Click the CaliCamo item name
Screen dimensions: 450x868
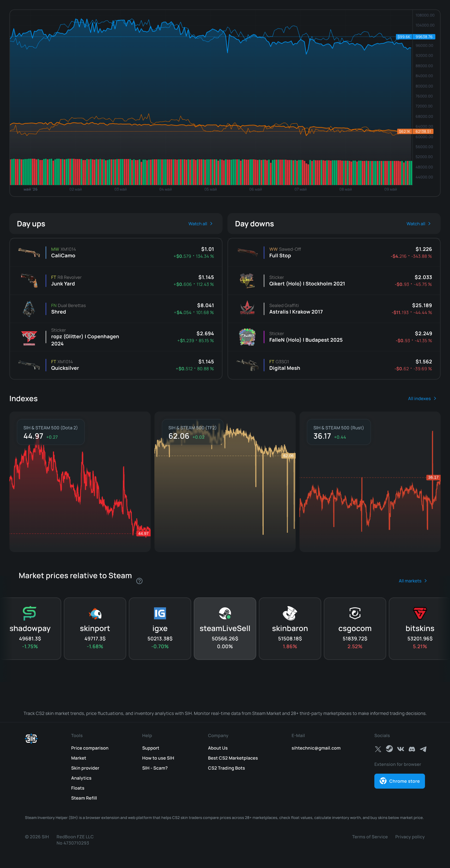tap(63, 256)
